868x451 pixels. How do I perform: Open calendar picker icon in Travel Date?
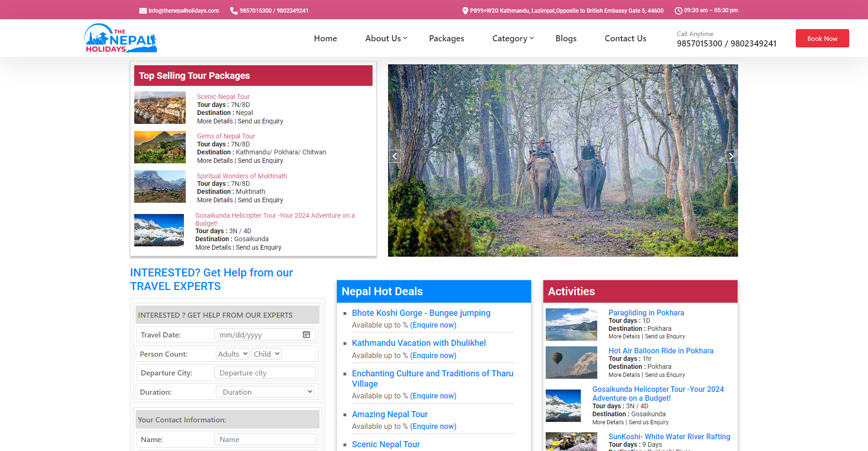pos(306,335)
